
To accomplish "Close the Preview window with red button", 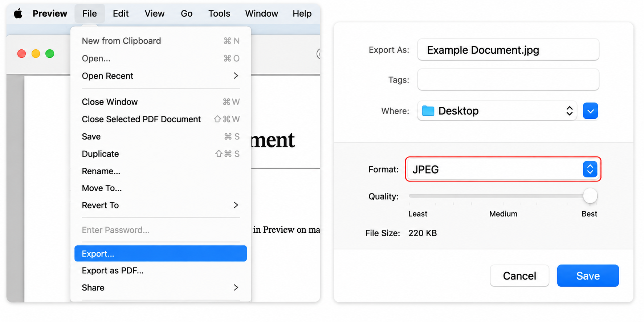I will coord(22,54).
